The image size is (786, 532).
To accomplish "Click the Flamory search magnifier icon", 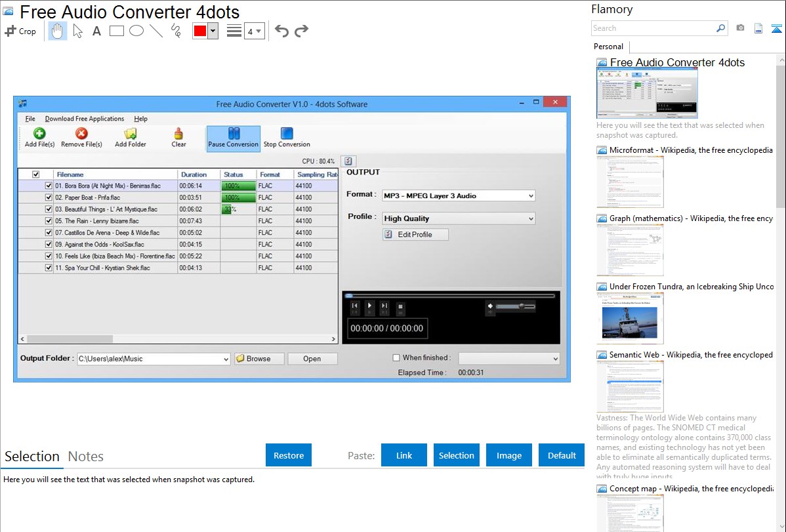I will (x=720, y=28).
